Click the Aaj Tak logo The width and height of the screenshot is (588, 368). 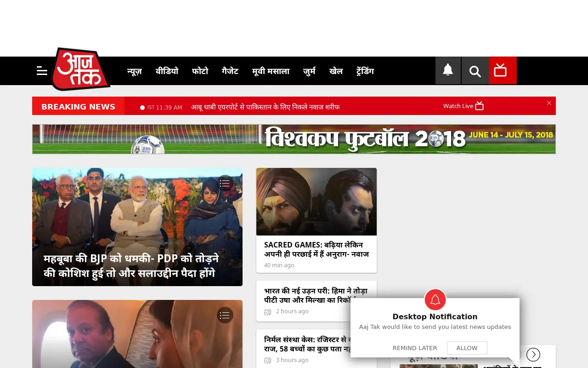click(x=80, y=69)
